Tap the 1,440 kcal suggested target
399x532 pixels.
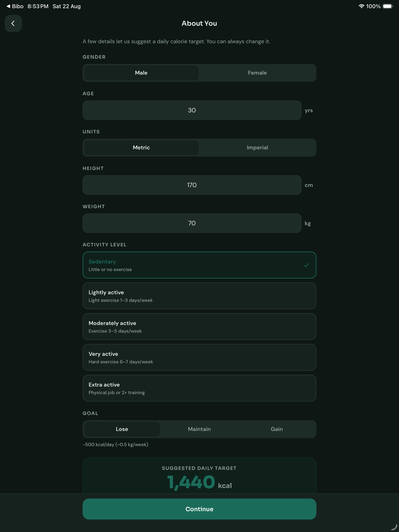199,483
